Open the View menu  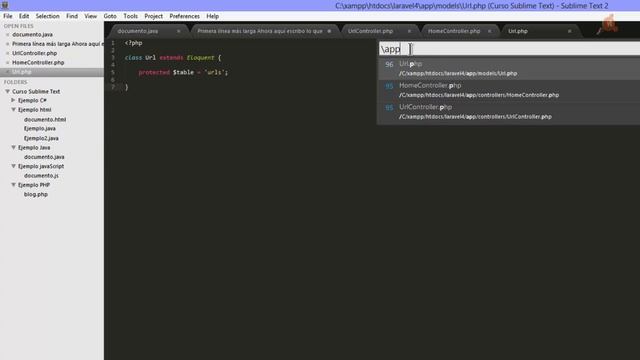coord(91,16)
